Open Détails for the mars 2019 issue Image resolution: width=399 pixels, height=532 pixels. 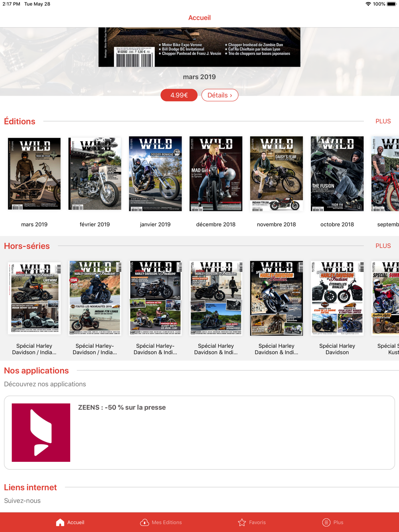click(x=220, y=95)
